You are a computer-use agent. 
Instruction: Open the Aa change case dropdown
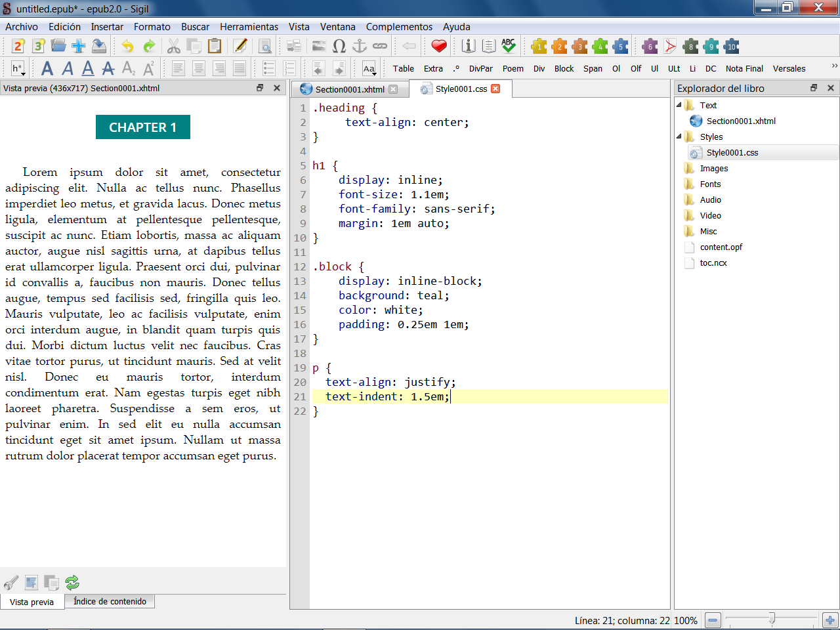coord(369,68)
